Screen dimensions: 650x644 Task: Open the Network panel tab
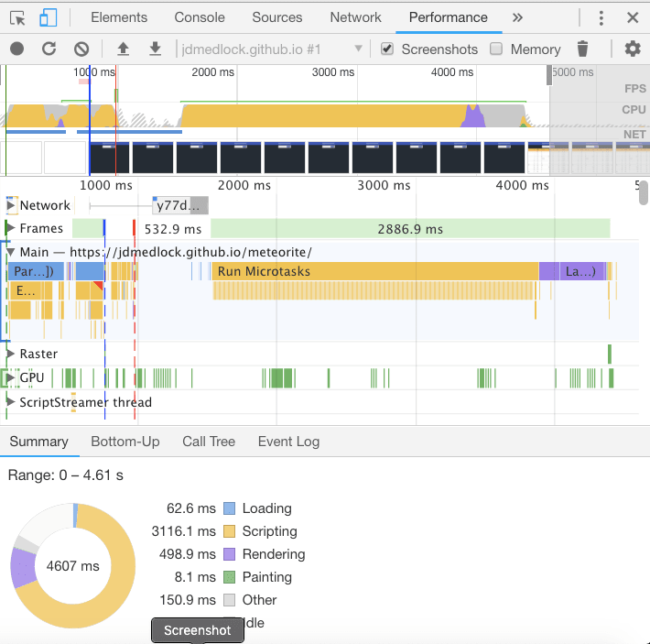click(x=355, y=17)
